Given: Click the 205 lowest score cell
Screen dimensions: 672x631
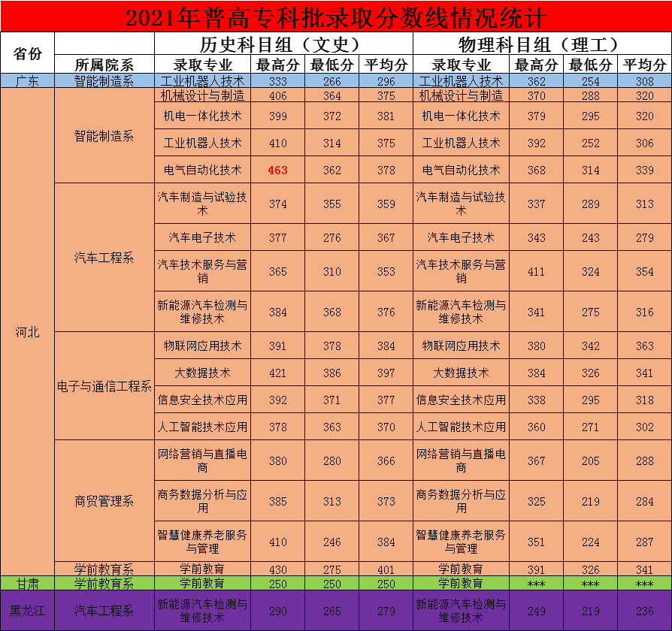Looking at the screenshot, I should [590, 460].
